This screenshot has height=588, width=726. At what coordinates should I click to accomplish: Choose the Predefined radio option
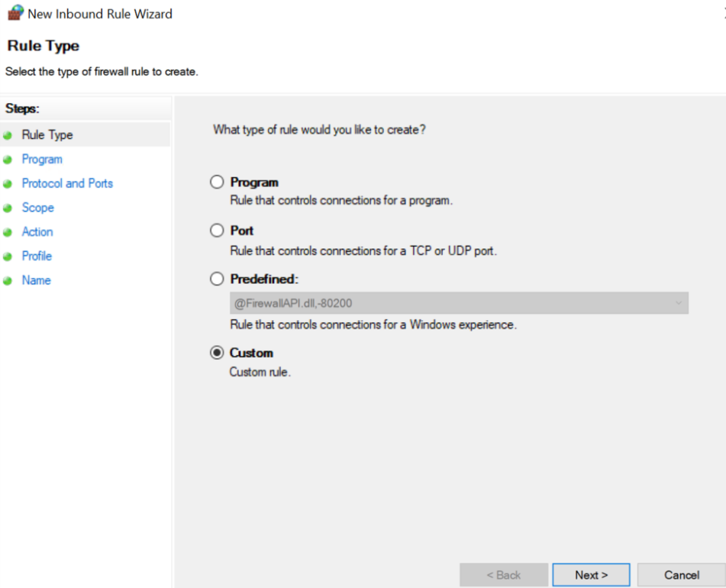click(217, 279)
